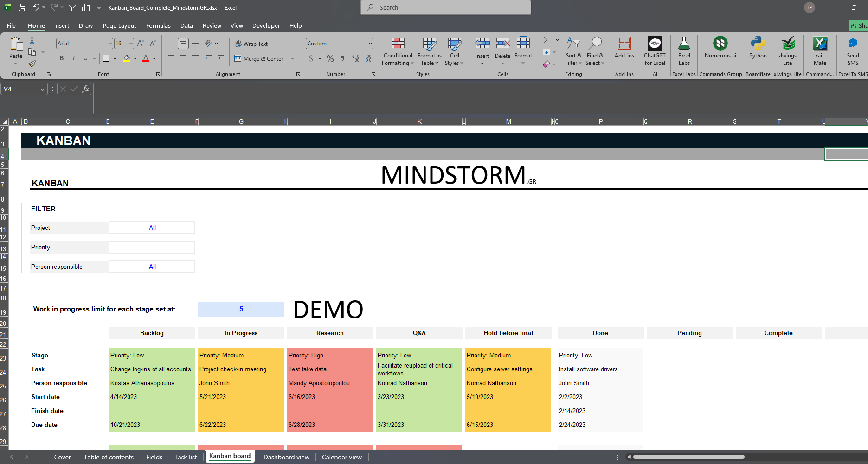
Task: Open the Formulas ribbon tab
Action: (158, 26)
